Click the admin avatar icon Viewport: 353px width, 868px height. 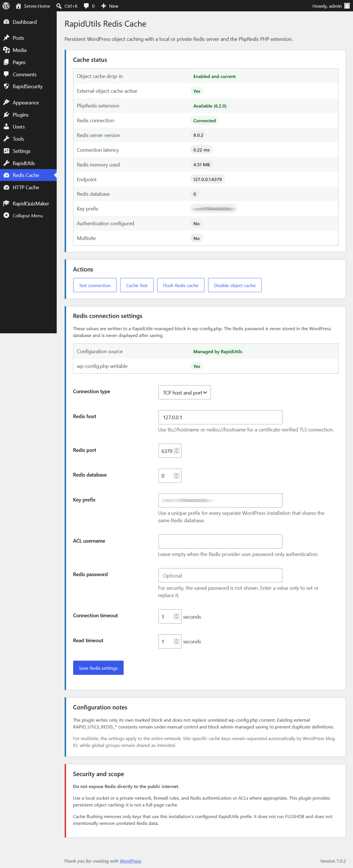pyautogui.click(x=347, y=6)
